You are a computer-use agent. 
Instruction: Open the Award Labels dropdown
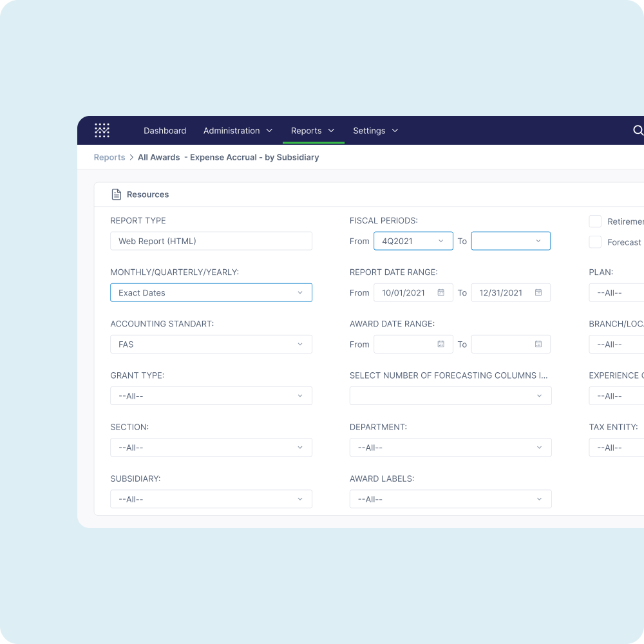pyautogui.click(x=450, y=499)
